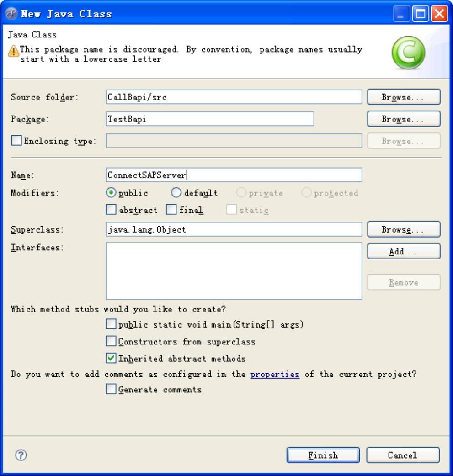Select the public modifier radio button
This screenshot has width=453, height=476.
coord(111,192)
